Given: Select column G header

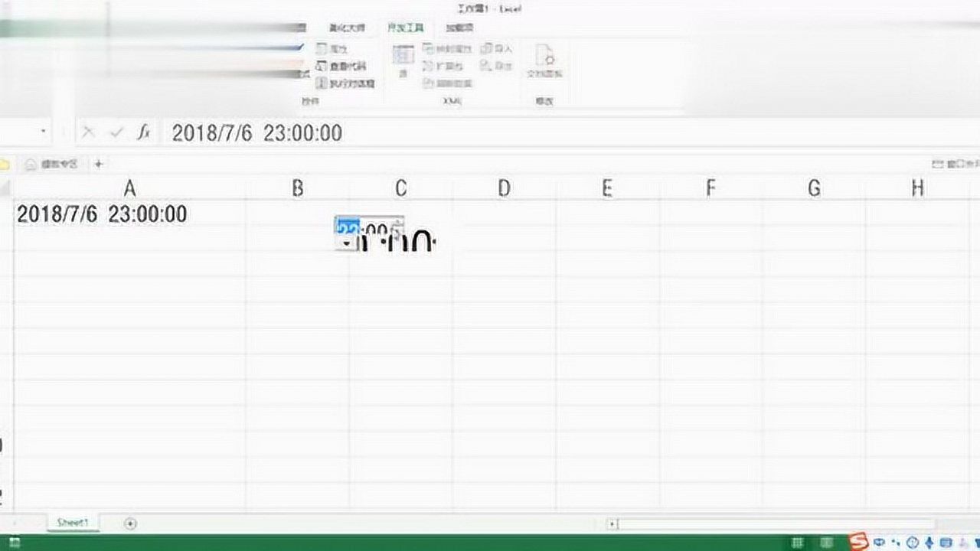Looking at the screenshot, I should point(814,187).
